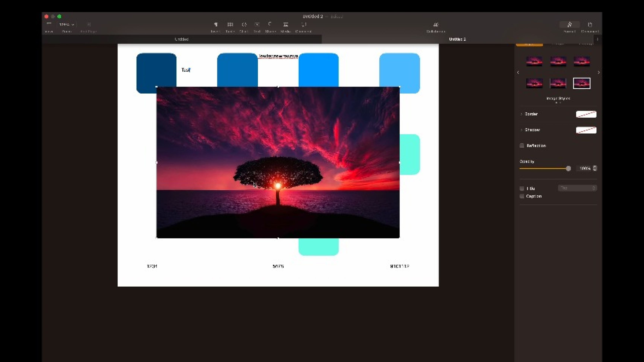Select the bright blue rounded square shape
644x362 pixels.
318,70
